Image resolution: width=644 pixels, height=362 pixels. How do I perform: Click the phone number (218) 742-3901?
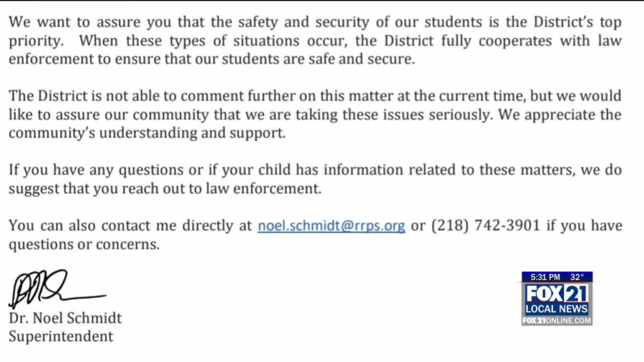click(x=486, y=226)
